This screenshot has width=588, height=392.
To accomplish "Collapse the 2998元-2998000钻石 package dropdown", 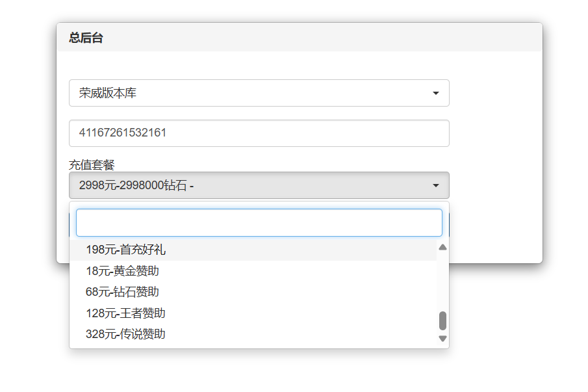I will tap(259, 185).
